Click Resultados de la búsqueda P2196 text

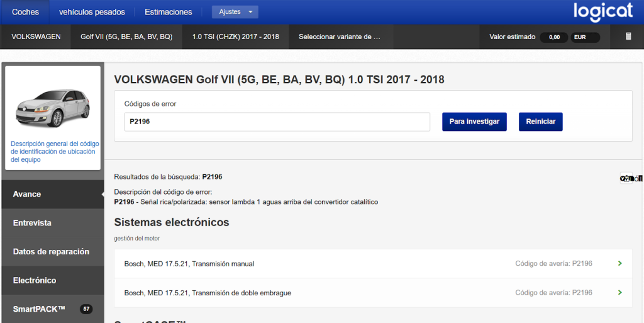tap(168, 177)
